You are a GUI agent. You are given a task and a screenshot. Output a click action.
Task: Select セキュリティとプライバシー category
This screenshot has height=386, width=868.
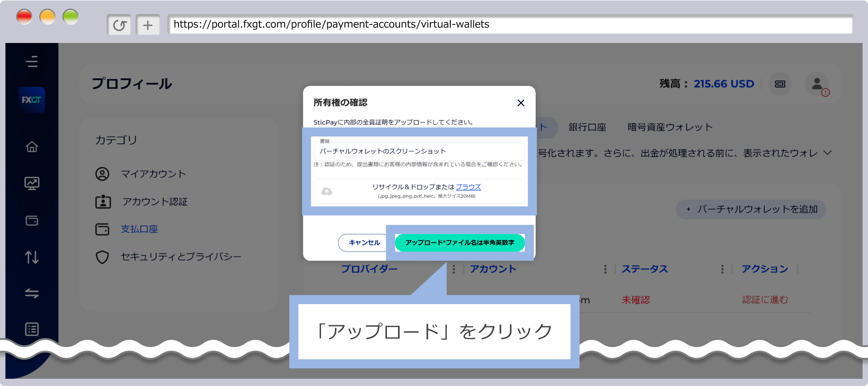click(168, 257)
